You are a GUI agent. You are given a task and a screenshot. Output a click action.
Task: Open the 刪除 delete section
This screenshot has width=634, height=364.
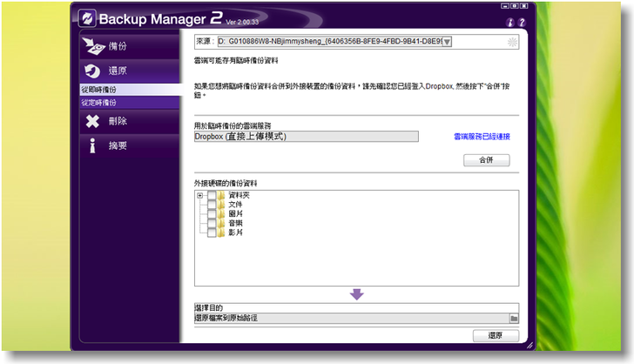(x=130, y=121)
